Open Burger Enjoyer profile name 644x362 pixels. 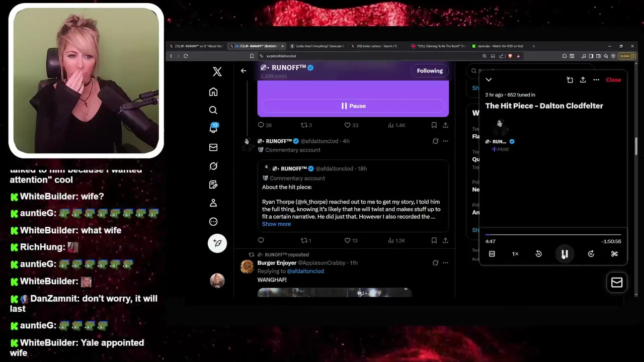277,263
